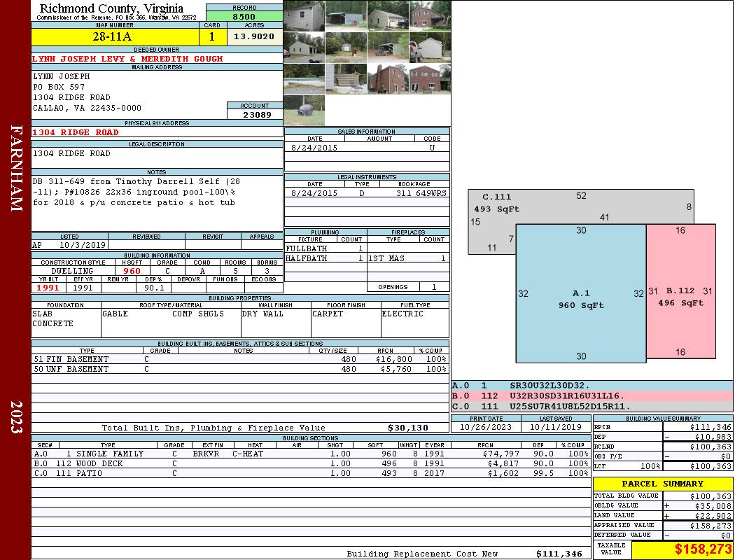735x560 pixels.
Task: View the photo with brick chimney
Action: (x=388, y=78)
